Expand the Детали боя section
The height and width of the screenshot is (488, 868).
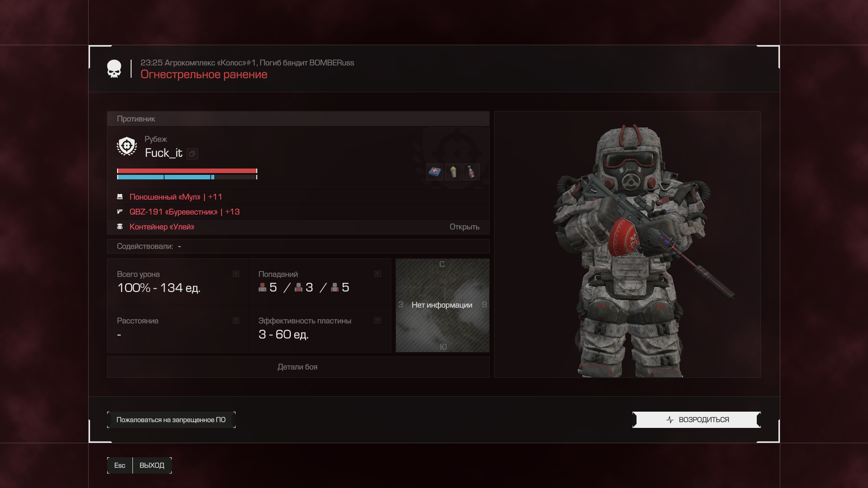[x=298, y=367]
